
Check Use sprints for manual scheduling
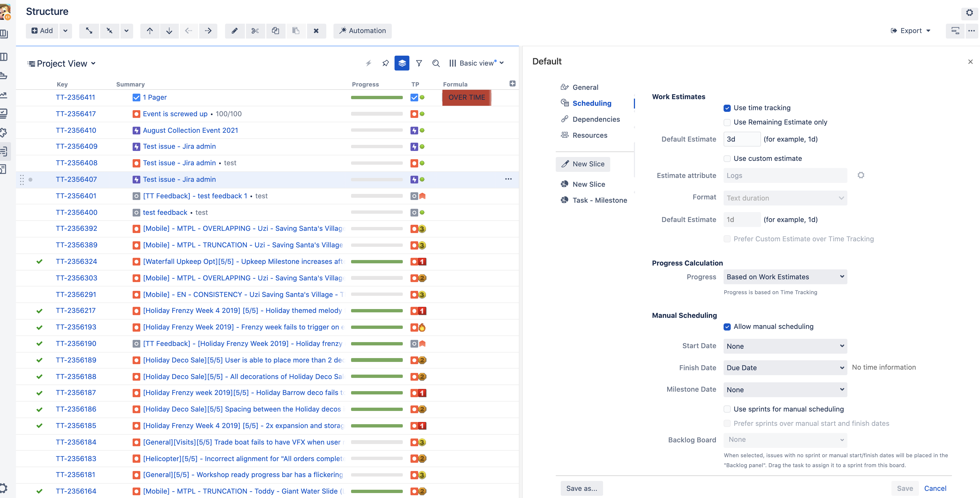click(x=727, y=409)
